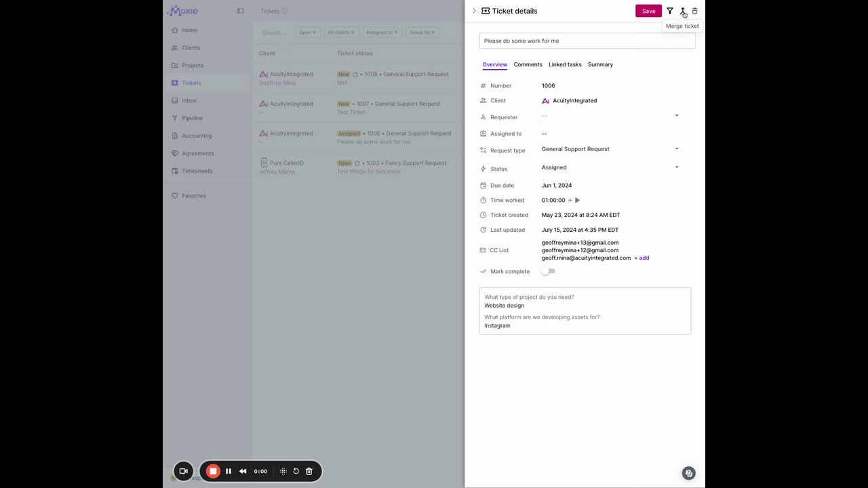The image size is (868, 488).
Task: Stop the screen recording with the red button
Action: click(x=213, y=471)
